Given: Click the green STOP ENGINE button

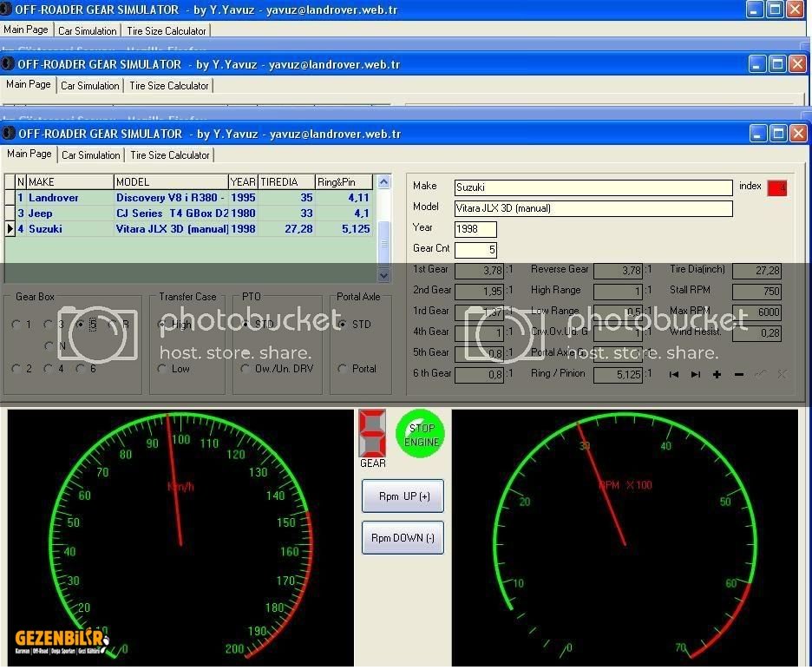Looking at the screenshot, I should point(421,434).
